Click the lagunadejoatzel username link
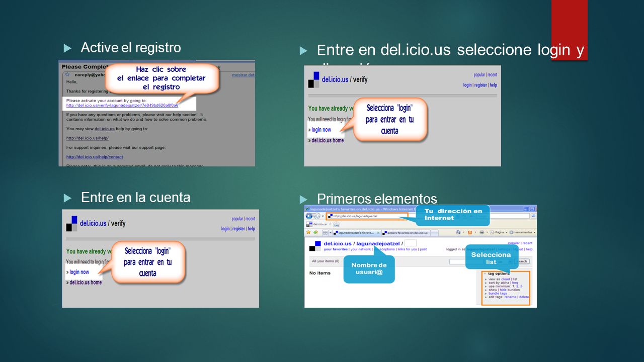The height and width of the screenshot is (362, 644). click(x=378, y=243)
